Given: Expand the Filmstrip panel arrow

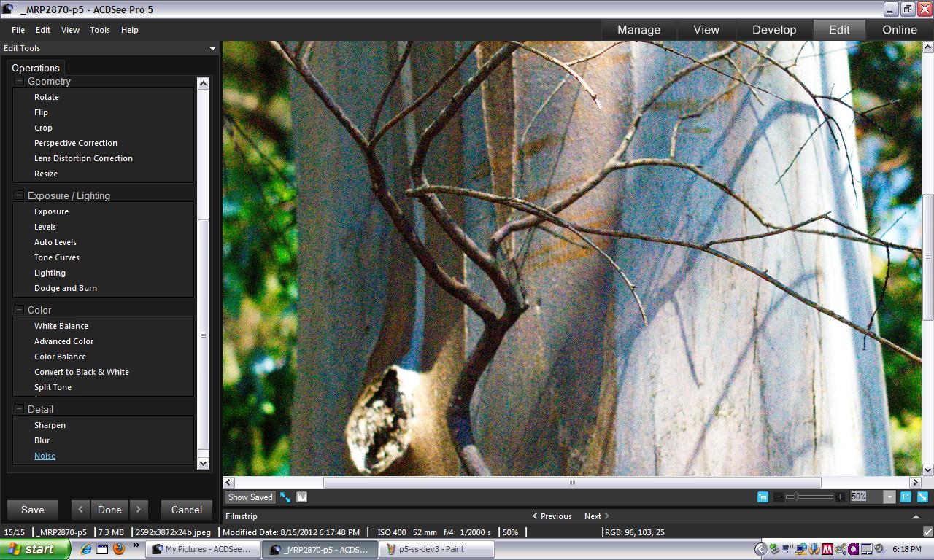Looking at the screenshot, I should [916, 516].
